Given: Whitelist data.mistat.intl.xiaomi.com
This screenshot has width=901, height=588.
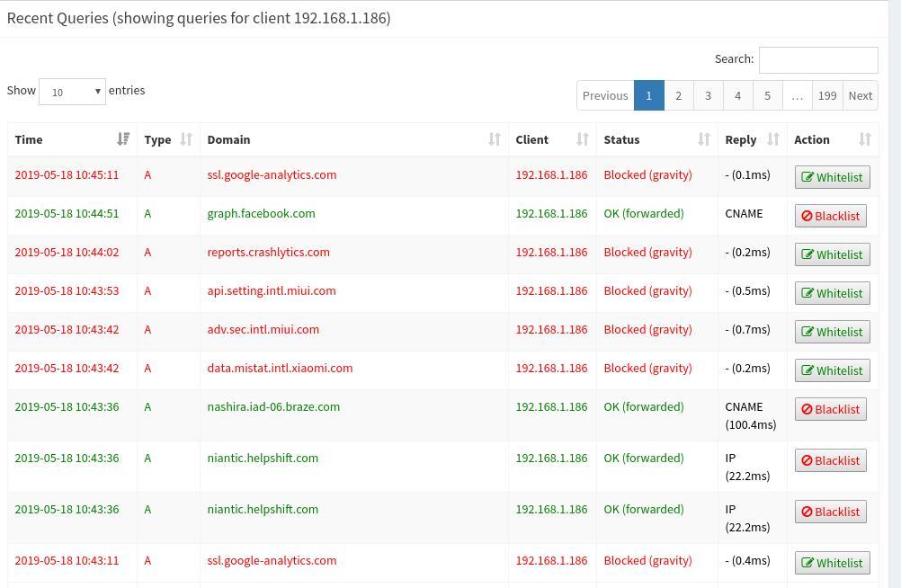Looking at the screenshot, I should click(832, 370).
